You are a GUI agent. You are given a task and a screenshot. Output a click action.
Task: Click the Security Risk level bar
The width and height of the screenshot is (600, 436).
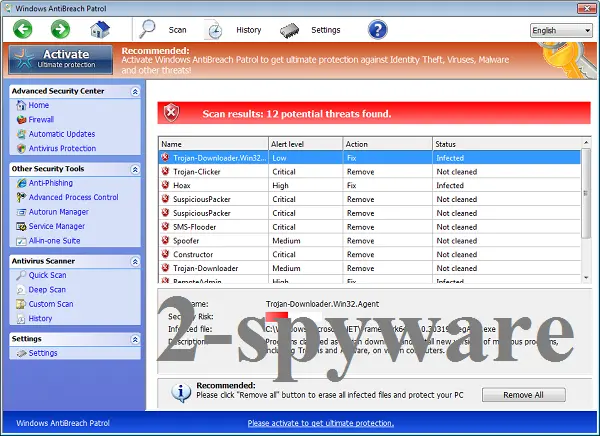(293, 317)
